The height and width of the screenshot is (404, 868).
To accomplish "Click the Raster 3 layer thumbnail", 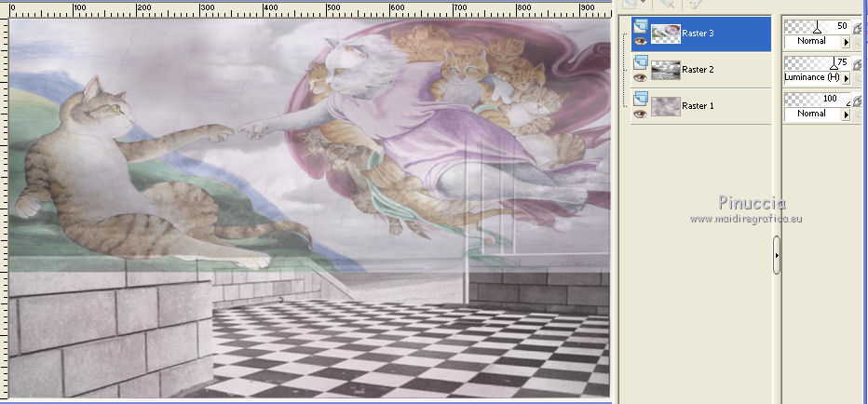I will point(665,34).
